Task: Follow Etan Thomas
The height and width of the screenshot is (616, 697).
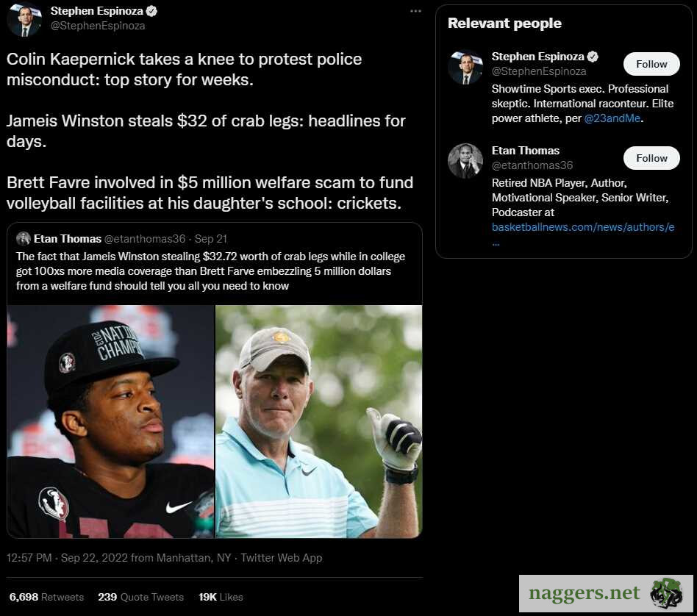Action: pos(651,158)
